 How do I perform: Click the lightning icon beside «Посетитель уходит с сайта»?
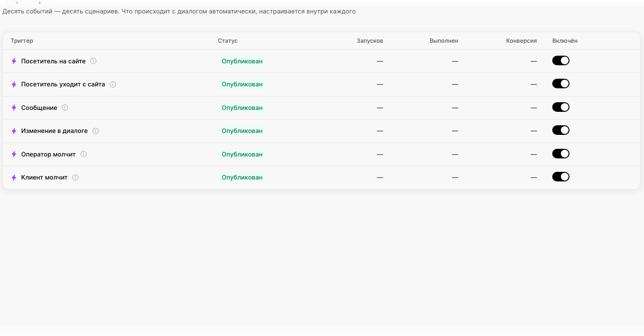tap(14, 84)
